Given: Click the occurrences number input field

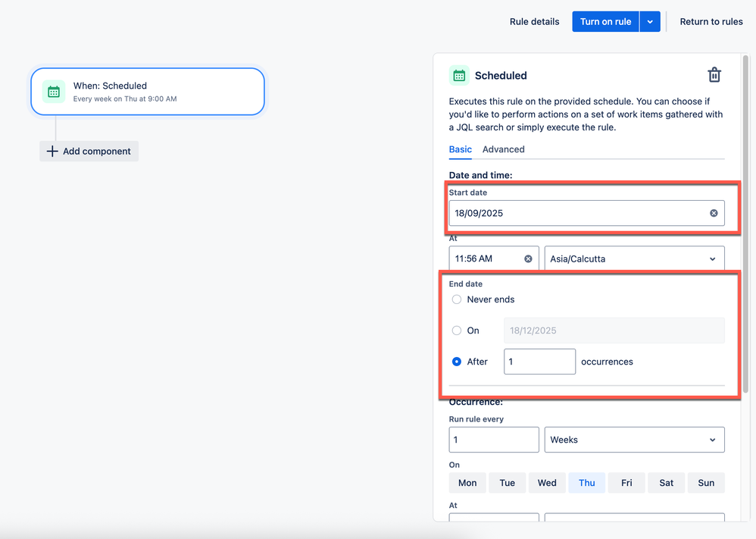Looking at the screenshot, I should click(x=539, y=362).
